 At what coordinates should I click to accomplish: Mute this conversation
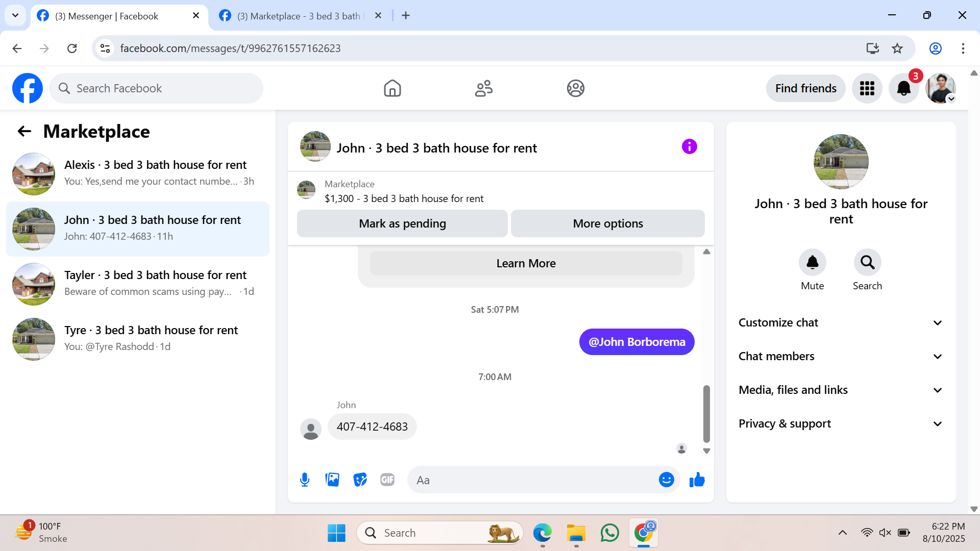tap(812, 263)
